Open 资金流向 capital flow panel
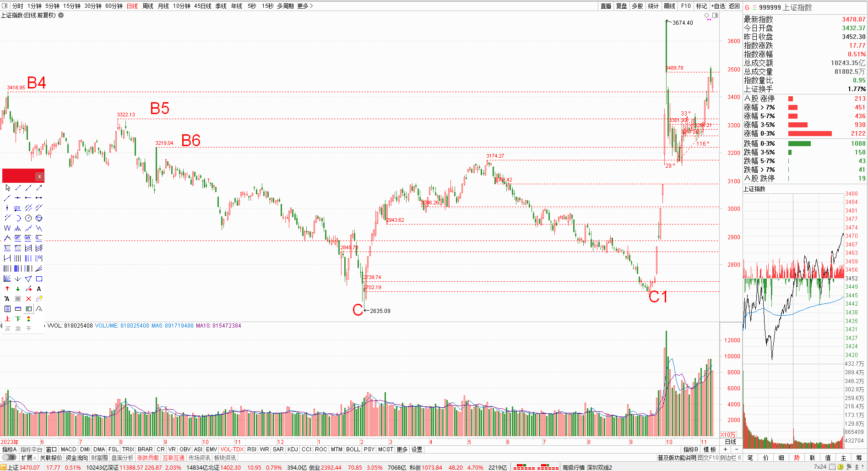868x471 pixels. click(x=76, y=458)
